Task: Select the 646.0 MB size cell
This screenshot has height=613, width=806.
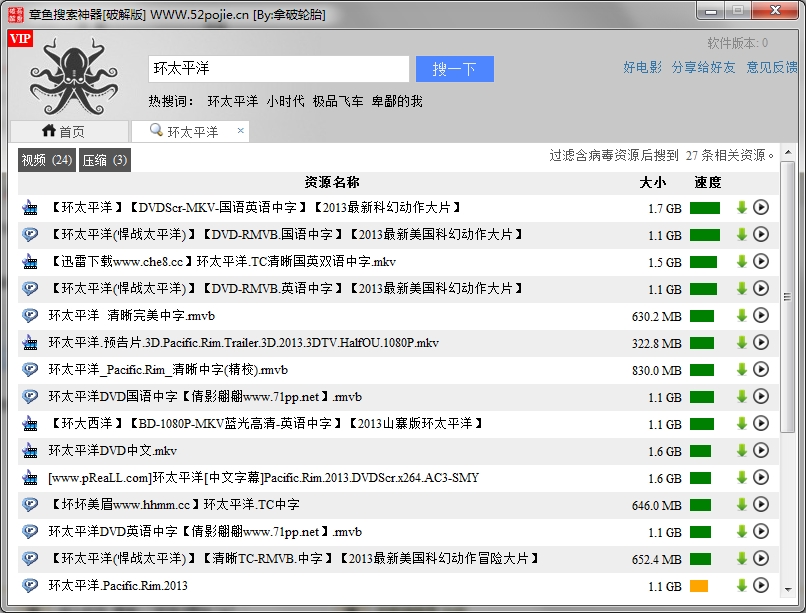Action: point(656,506)
